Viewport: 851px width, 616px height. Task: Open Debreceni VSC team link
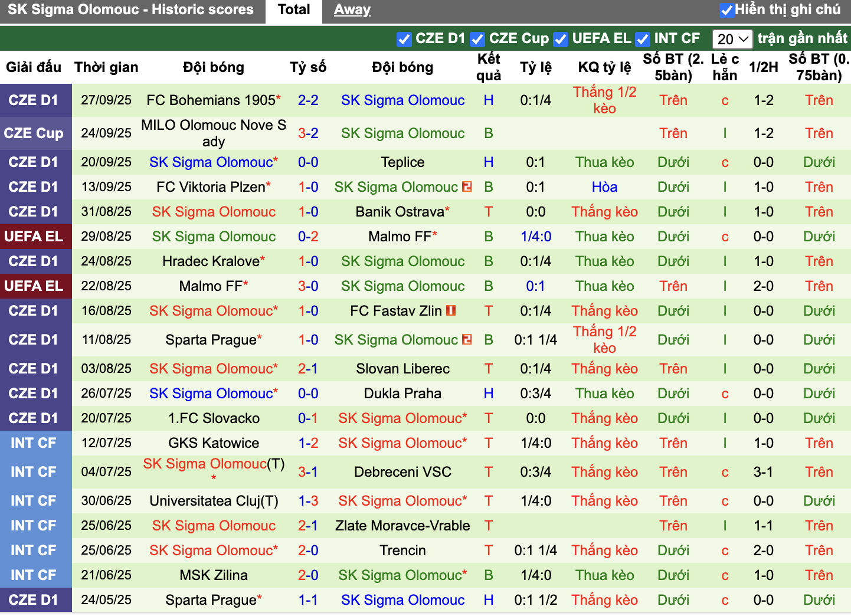[x=402, y=472]
